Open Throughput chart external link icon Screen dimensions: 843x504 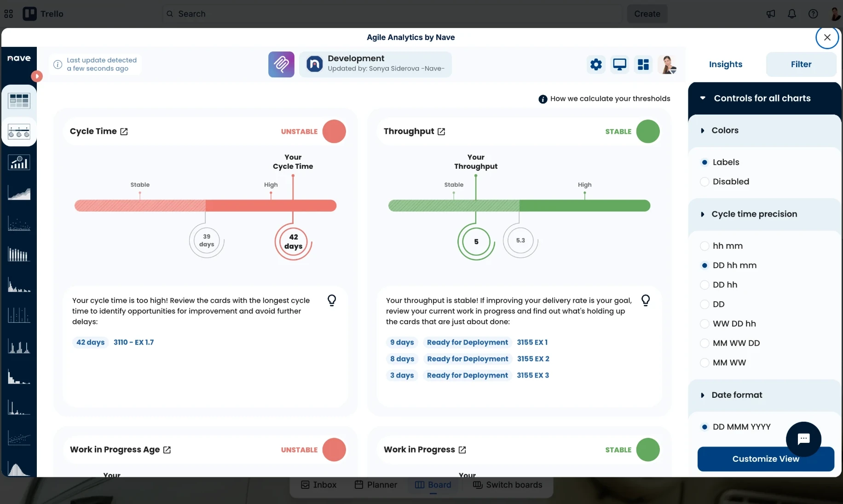(x=441, y=132)
